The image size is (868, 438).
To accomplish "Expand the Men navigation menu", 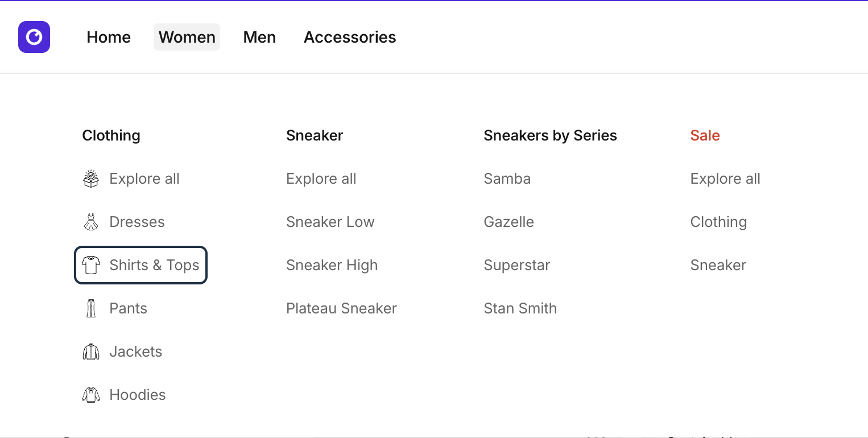I will pyautogui.click(x=259, y=37).
